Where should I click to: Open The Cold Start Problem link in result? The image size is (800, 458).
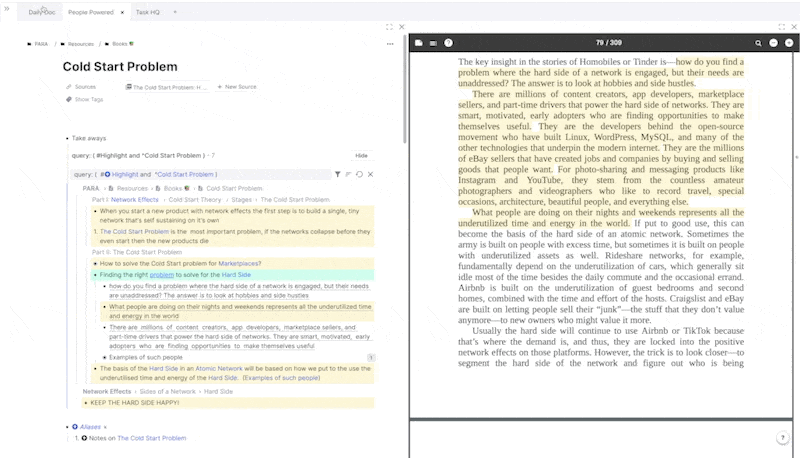[134, 232]
